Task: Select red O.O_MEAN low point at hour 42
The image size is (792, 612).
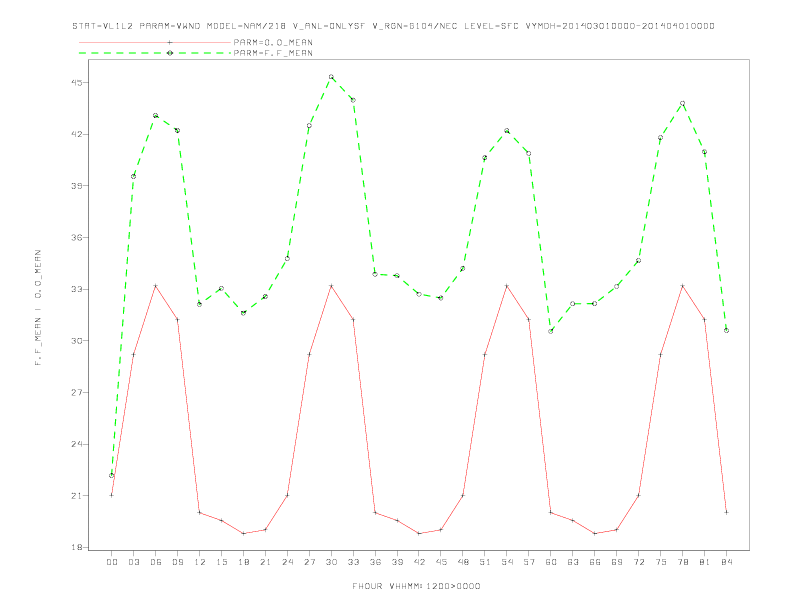Action: 419,533
